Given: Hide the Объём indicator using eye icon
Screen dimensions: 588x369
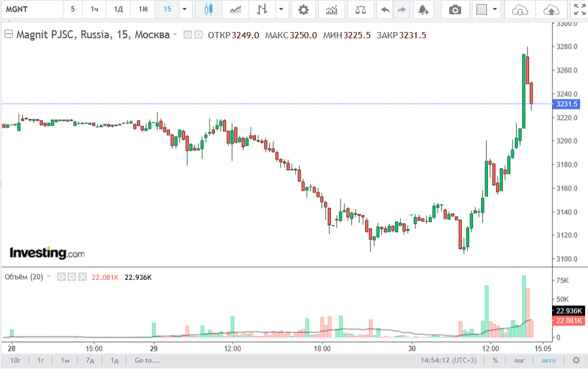Looking at the screenshot, I should [x=62, y=277].
